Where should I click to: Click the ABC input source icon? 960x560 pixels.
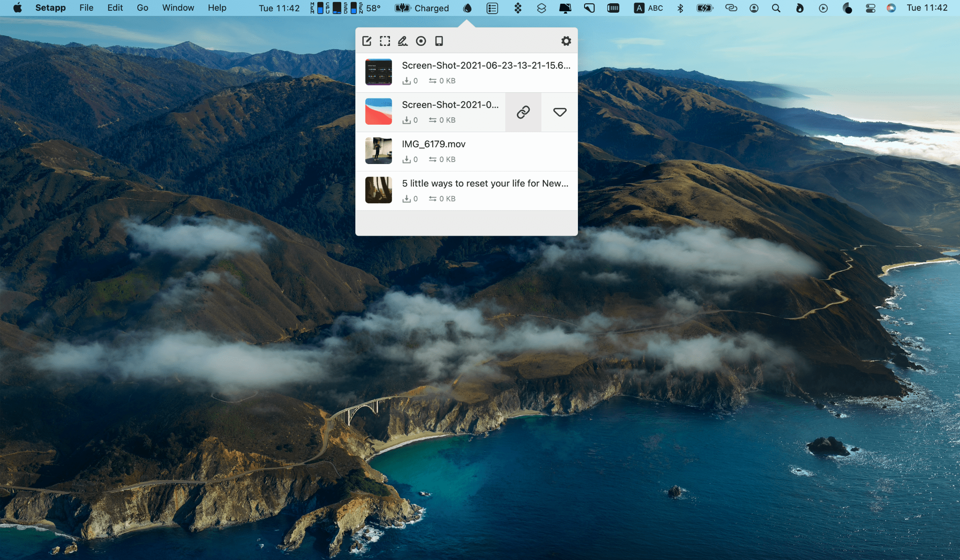click(649, 8)
